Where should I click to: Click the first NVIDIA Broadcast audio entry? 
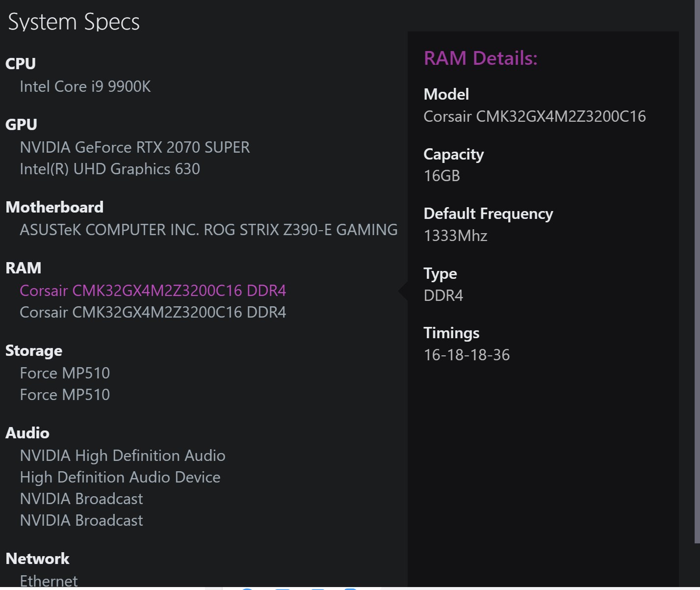click(81, 499)
